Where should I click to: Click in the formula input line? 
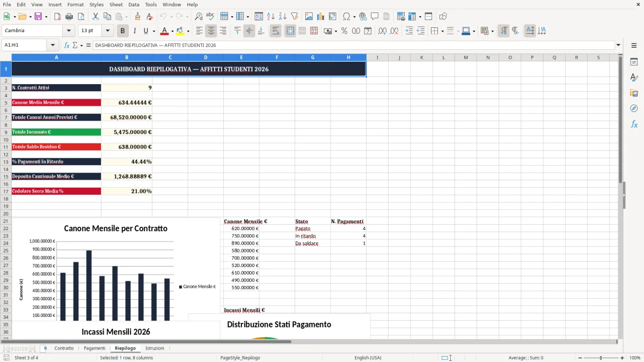coord(353,45)
